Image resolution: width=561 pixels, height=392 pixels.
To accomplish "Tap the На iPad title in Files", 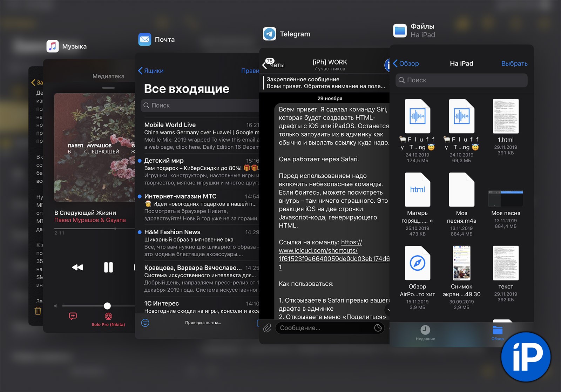I will click(x=461, y=63).
